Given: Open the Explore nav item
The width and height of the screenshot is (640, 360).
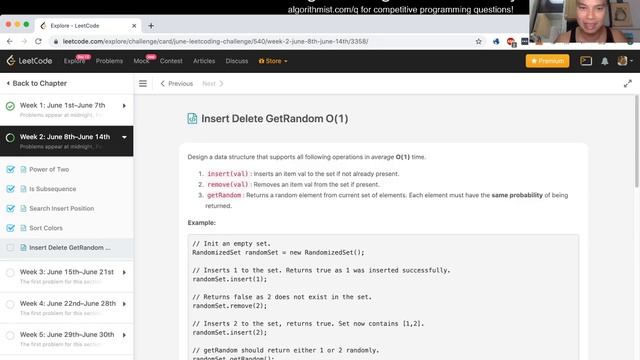Looking at the screenshot, I should pyautogui.click(x=74, y=61).
